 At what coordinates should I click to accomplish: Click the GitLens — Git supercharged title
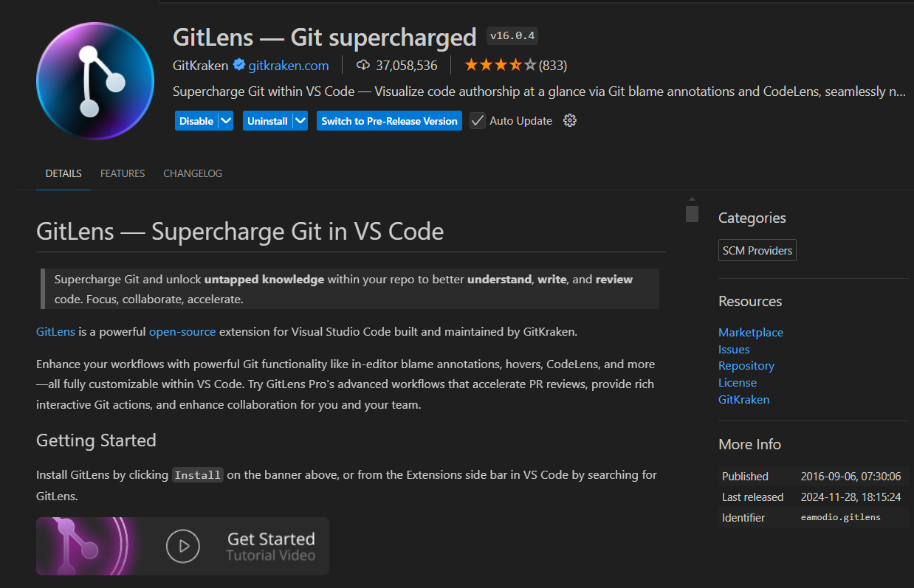[325, 36]
